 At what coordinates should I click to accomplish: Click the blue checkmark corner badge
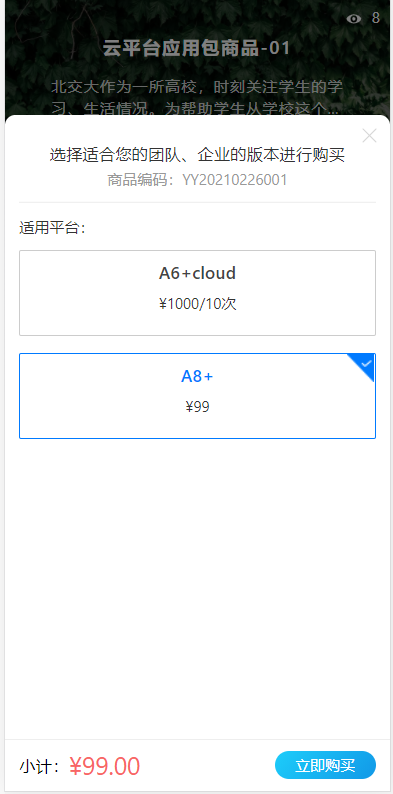[x=364, y=365]
